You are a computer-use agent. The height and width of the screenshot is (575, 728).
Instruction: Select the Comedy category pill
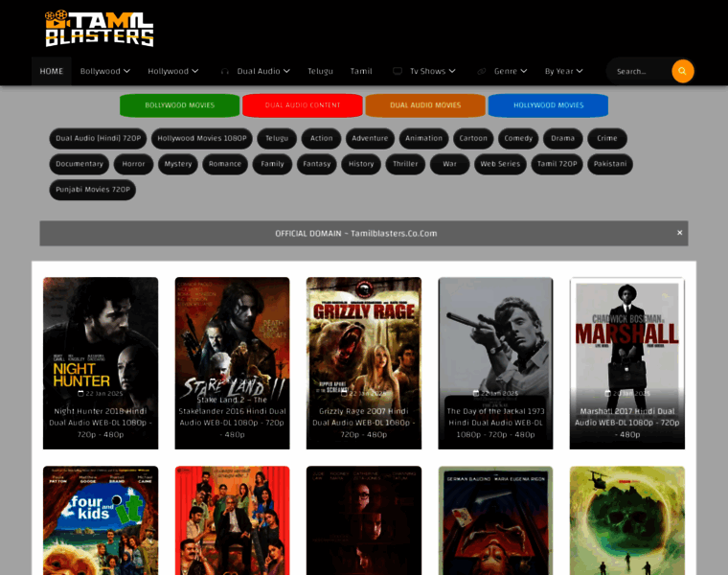[x=518, y=138]
